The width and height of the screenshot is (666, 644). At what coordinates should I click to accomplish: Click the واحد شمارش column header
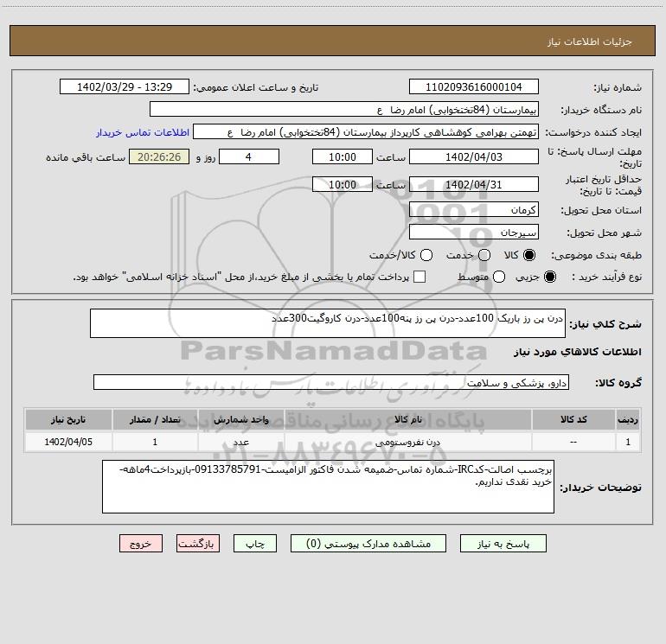(240, 419)
